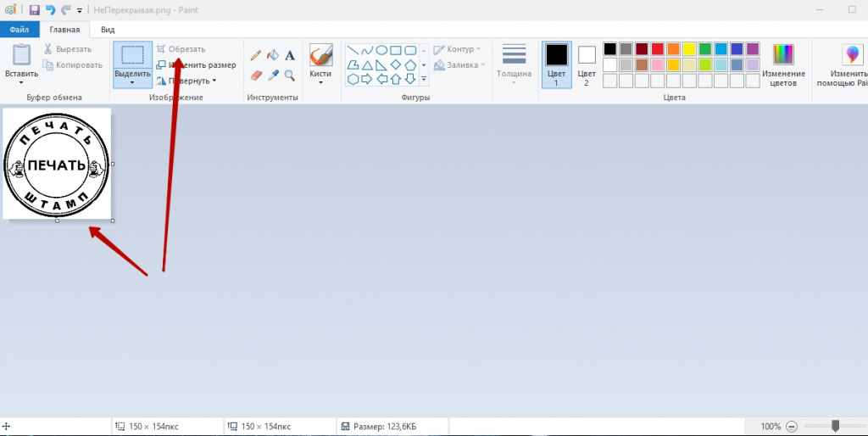Pick the red color swatch
The height and width of the screenshot is (436, 868).
(x=658, y=48)
